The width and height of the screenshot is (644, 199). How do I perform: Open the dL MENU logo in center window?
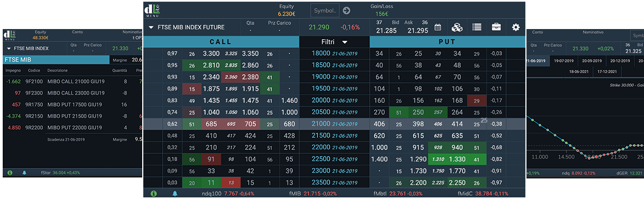tap(152, 10)
